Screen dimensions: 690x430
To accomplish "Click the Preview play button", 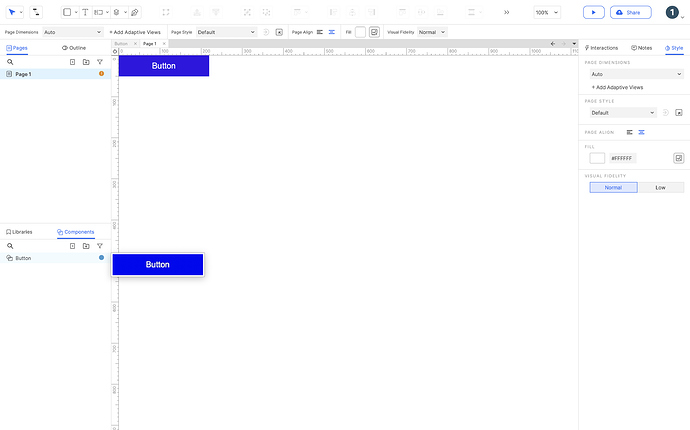I will pyautogui.click(x=594, y=12).
